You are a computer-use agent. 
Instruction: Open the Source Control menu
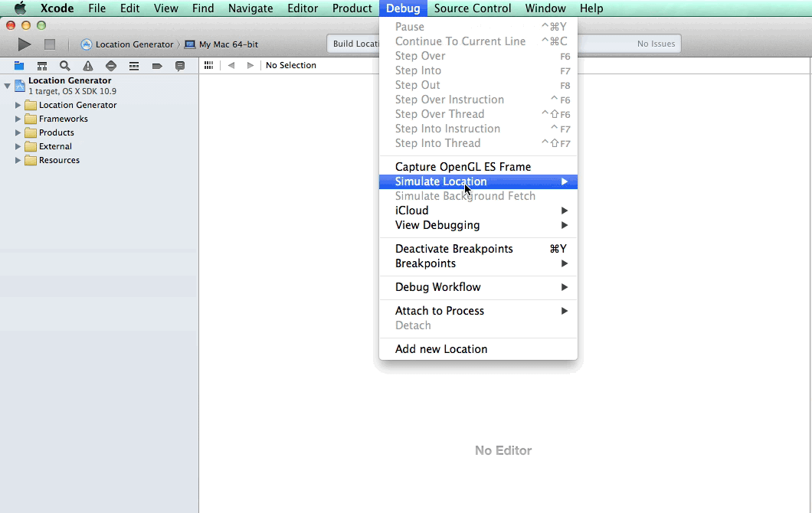pyautogui.click(x=473, y=8)
